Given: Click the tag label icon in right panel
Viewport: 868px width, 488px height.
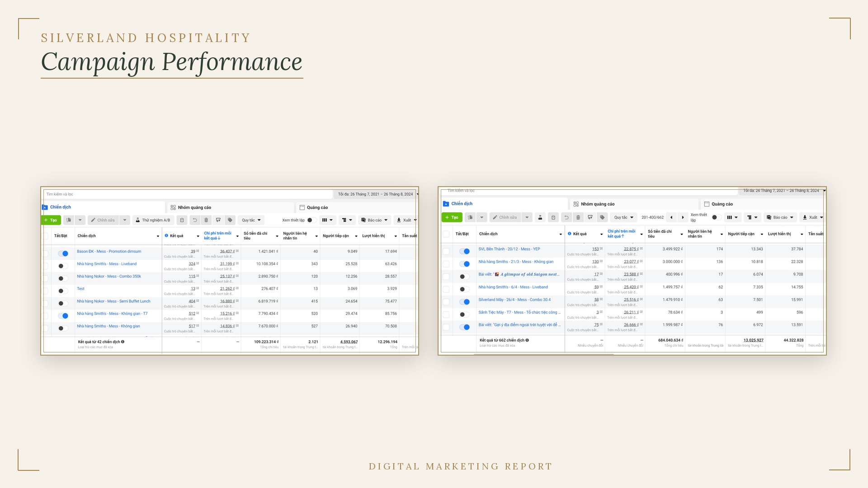Looking at the screenshot, I should (x=602, y=217).
